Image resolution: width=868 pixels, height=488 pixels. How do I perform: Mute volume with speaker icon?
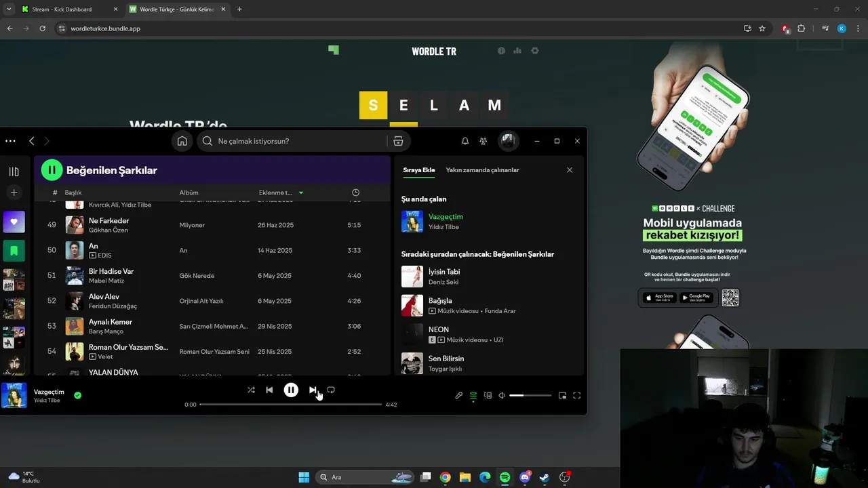[502, 395]
